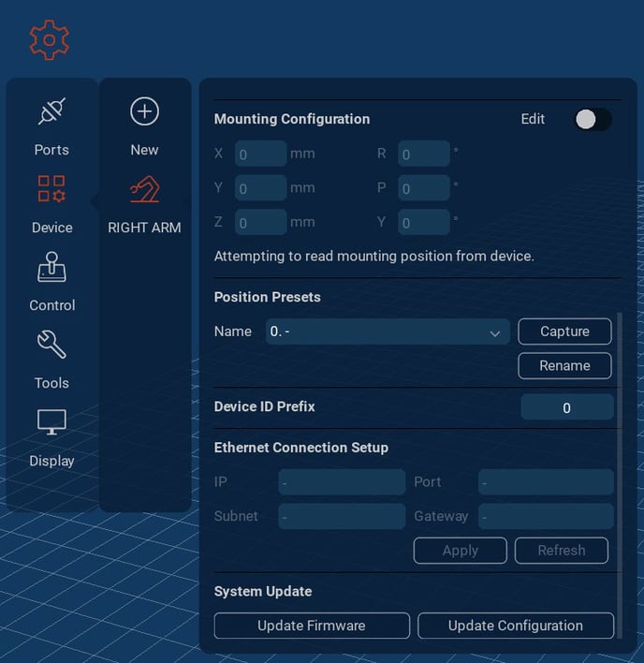Click the Subnet field
Viewport: 644px width, 663px height.
coord(342,516)
